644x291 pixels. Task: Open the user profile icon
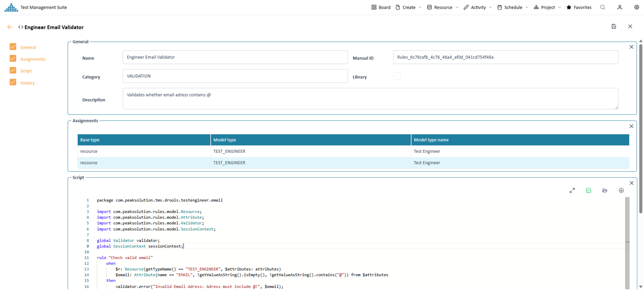[x=620, y=7]
